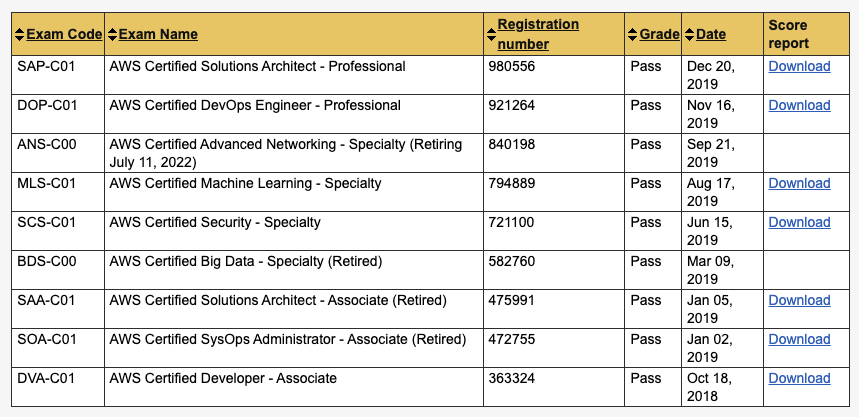Sort table by Date header link
Image resolution: width=859 pixels, height=417 pixels.
click(711, 35)
